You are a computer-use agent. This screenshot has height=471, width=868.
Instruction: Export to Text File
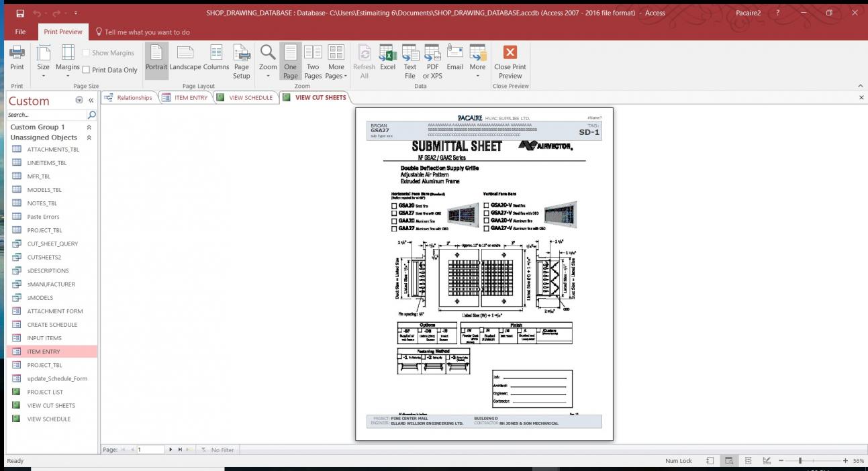tap(410, 61)
